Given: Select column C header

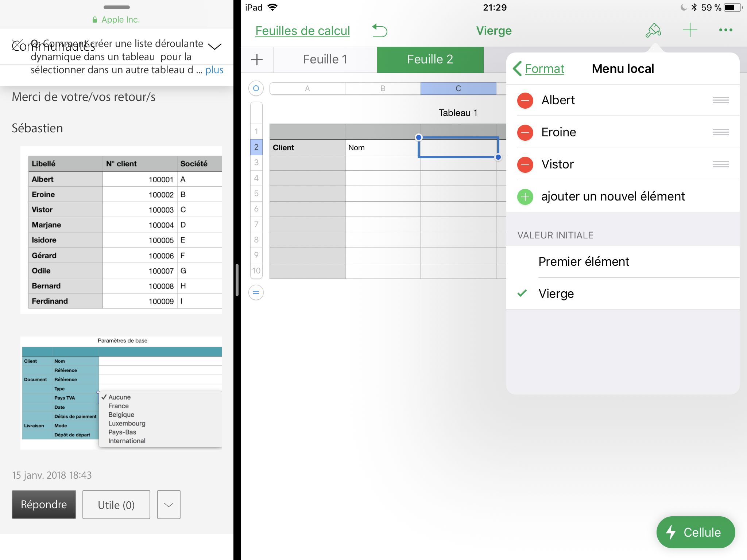Looking at the screenshot, I should click(458, 89).
